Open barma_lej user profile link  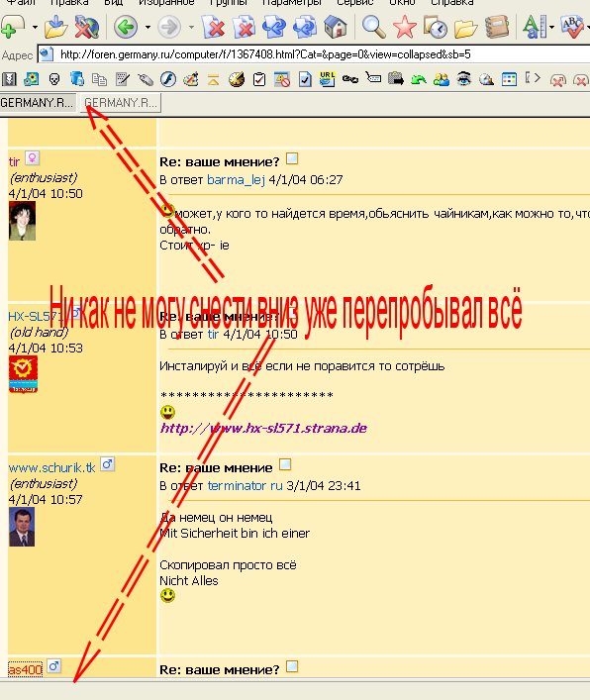tap(236, 180)
